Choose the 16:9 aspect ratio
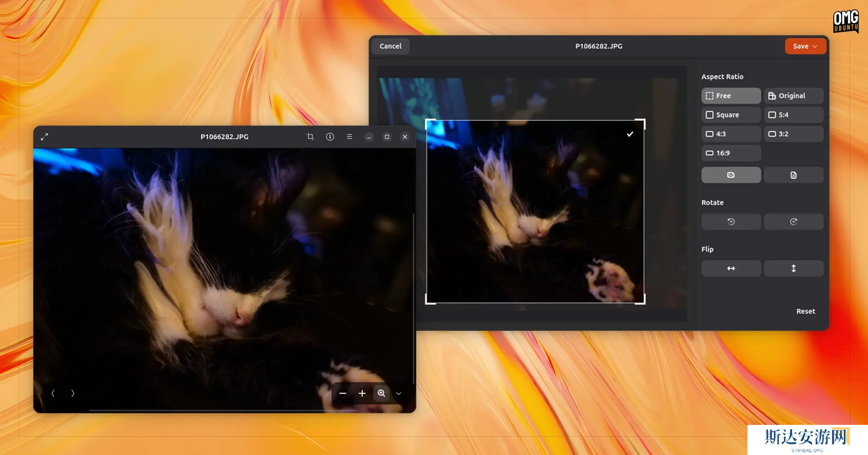Image resolution: width=868 pixels, height=455 pixels. (x=731, y=153)
